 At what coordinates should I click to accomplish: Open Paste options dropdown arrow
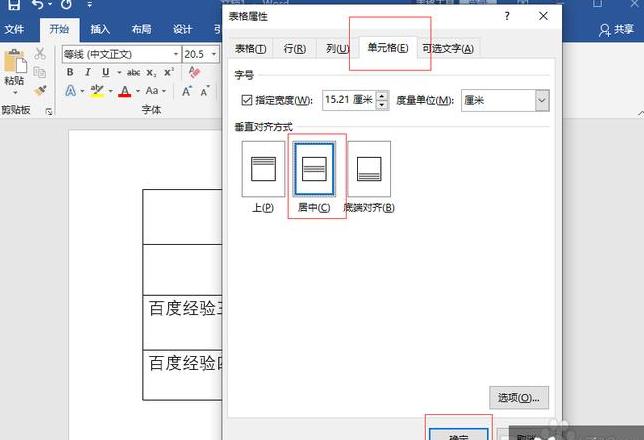coord(15,92)
